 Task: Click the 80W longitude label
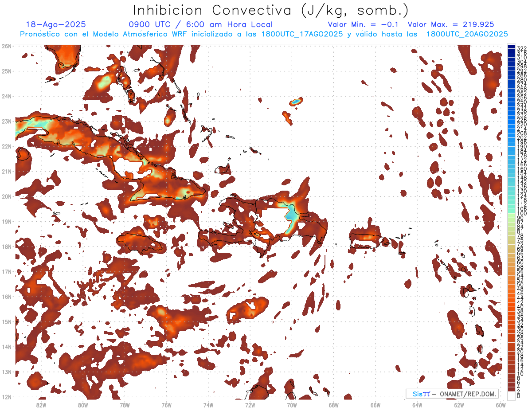click(83, 405)
